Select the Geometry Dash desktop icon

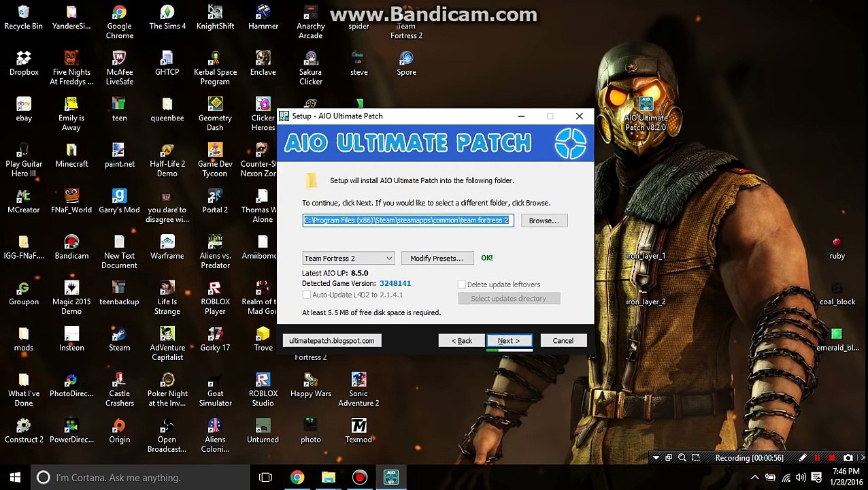click(215, 114)
